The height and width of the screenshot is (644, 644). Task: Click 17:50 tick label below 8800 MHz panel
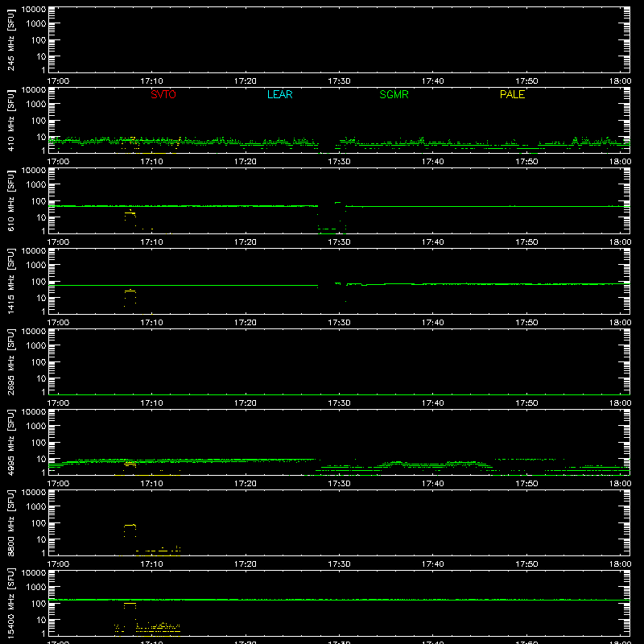[x=526, y=564]
